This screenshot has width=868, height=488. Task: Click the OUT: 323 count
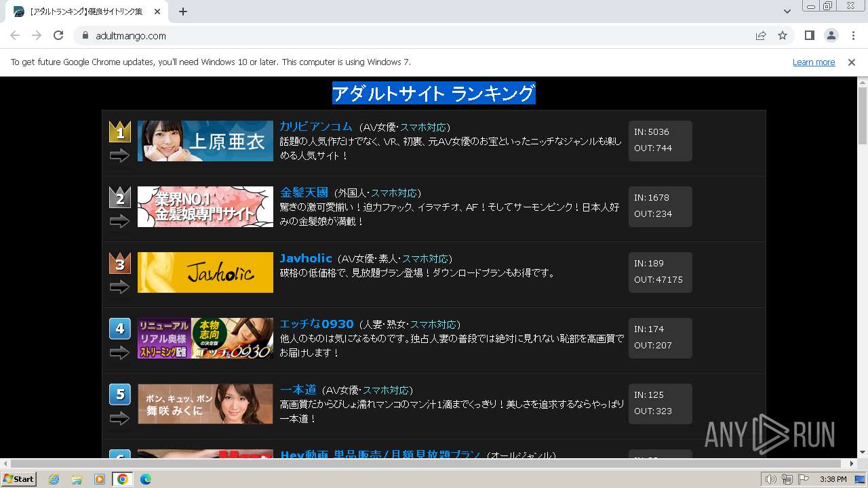[x=653, y=411]
